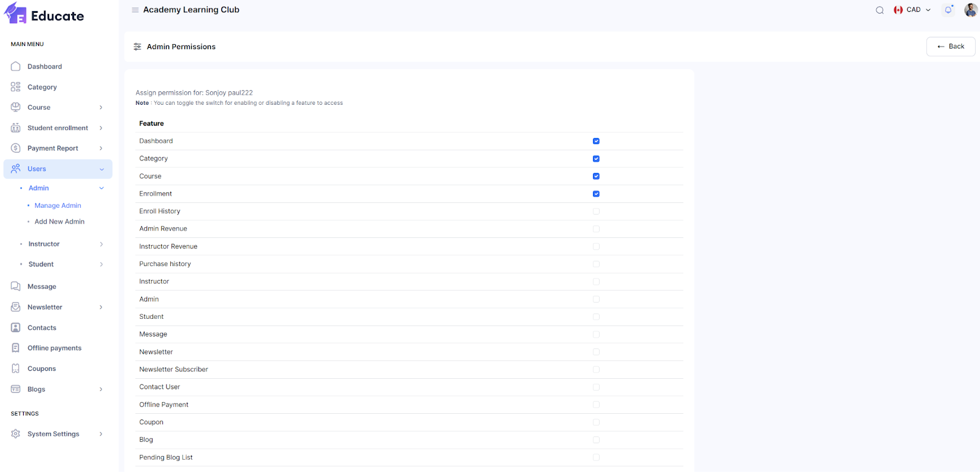Viewport: 980px width, 472px height.
Task: Enable the Admin Revenue permission checkbox
Action: tap(596, 229)
